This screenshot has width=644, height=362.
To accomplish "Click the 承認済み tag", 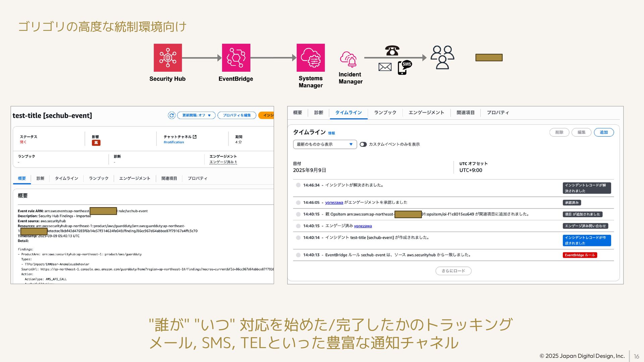I will click(572, 203).
